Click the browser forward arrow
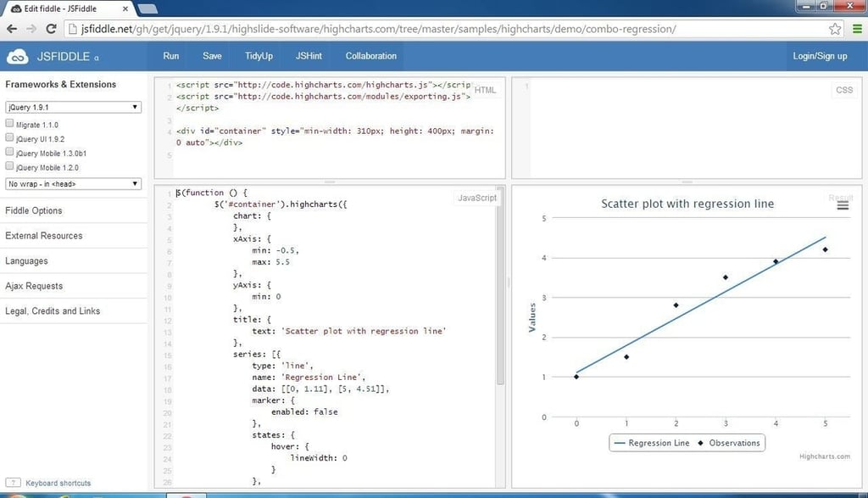 (x=31, y=29)
